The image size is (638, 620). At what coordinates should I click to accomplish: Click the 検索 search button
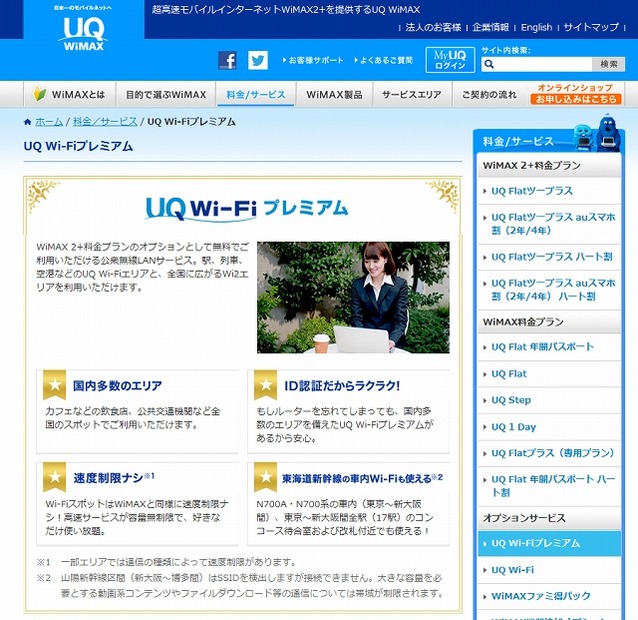point(609,64)
